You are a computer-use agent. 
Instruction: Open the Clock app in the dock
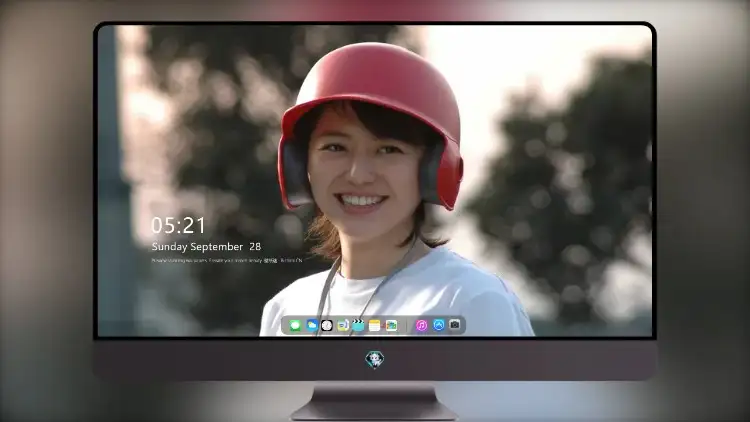[327, 325]
